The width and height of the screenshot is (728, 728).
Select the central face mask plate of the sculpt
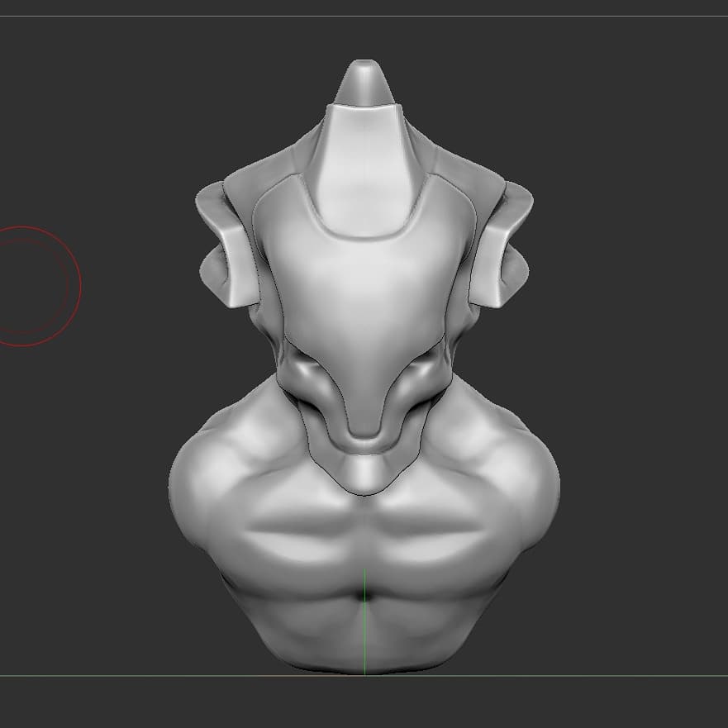point(364,307)
